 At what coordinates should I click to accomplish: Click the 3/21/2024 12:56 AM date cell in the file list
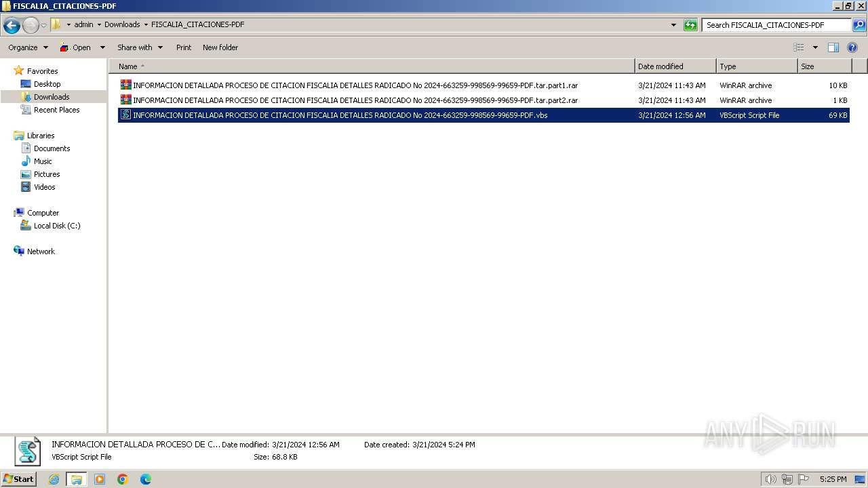click(671, 115)
